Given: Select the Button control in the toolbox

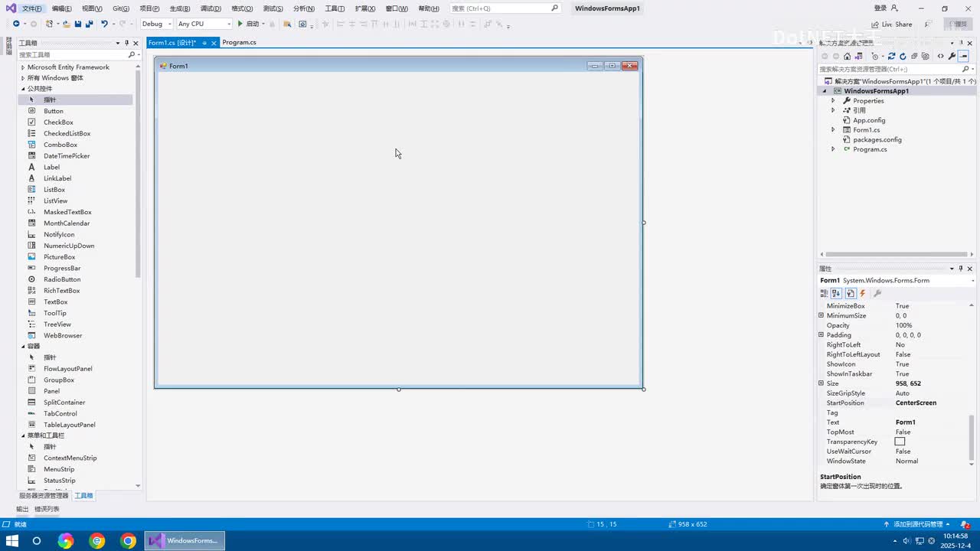Looking at the screenshot, I should [53, 111].
